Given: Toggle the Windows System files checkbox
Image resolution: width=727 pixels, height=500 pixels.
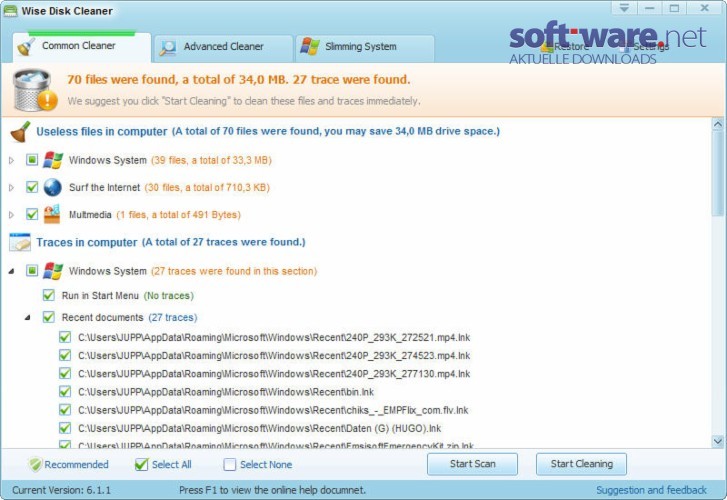Looking at the screenshot, I should click(32, 160).
